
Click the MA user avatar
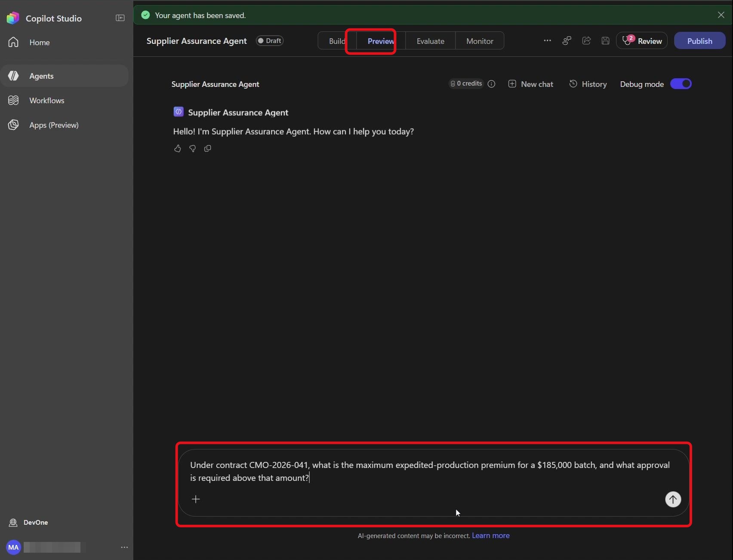13,547
